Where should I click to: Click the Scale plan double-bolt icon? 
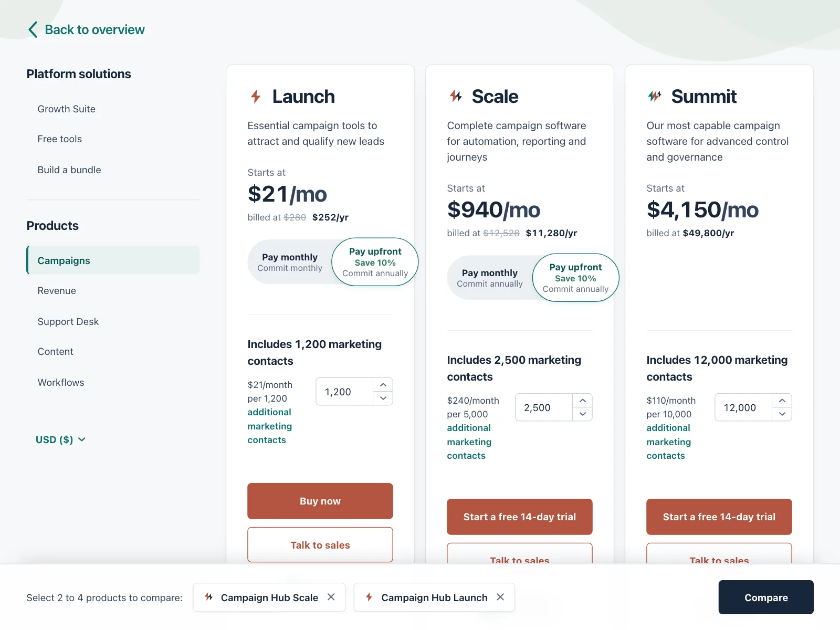pos(455,96)
